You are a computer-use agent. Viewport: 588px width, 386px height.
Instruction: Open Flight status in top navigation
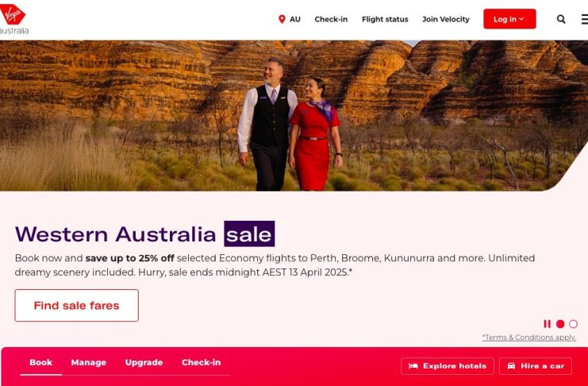(385, 19)
